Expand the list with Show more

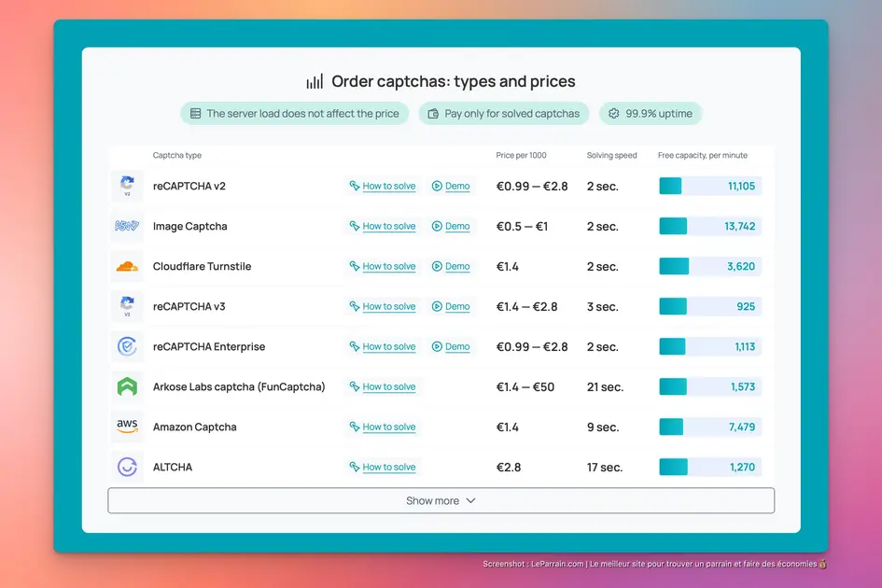tap(441, 500)
